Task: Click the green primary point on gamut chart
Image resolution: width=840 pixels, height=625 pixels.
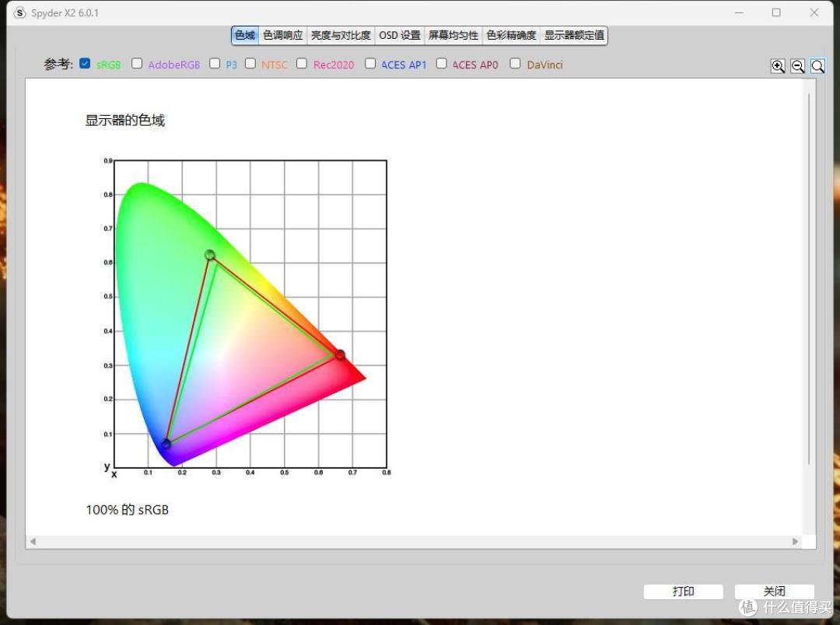Action: pos(210,255)
